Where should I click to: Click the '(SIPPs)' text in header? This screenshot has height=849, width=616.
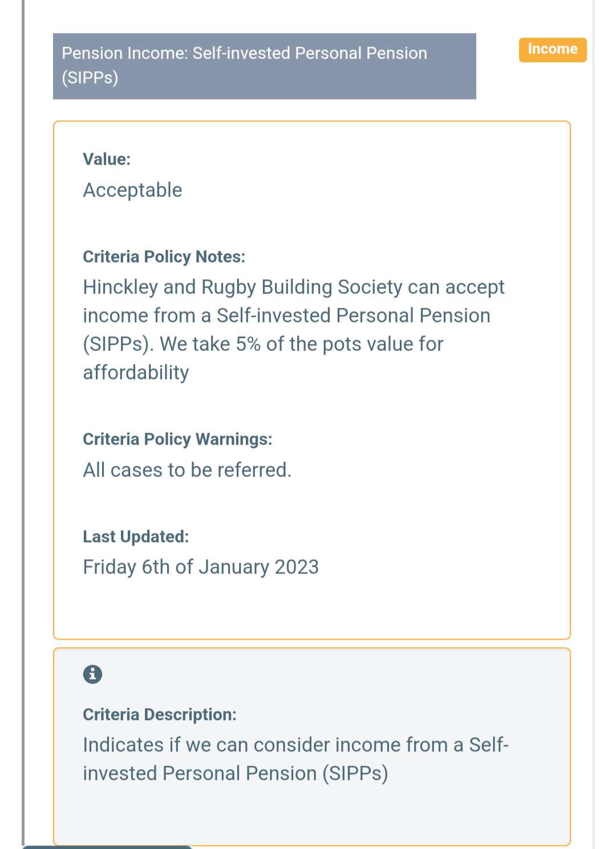[x=90, y=77]
